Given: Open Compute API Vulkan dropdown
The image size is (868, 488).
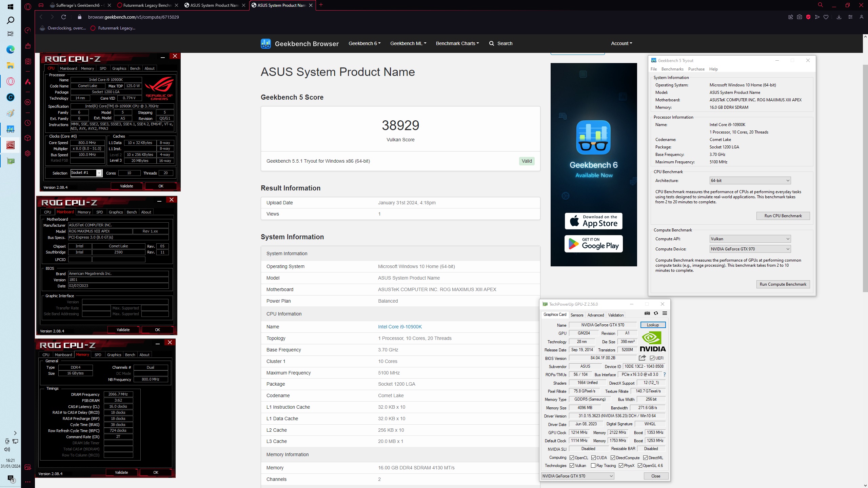Looking at the screenshot, I should (x=750, y=239).
